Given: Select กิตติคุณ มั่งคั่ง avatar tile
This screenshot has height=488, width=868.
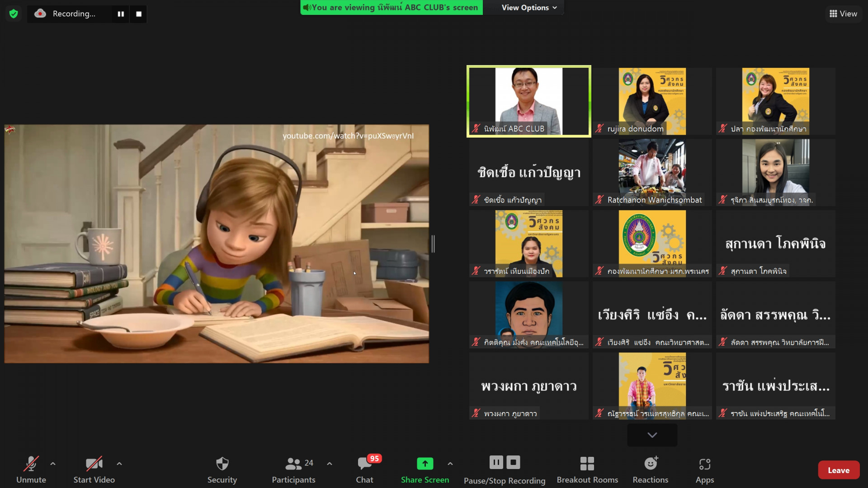Looking at the screenshot, I should 529,314.
